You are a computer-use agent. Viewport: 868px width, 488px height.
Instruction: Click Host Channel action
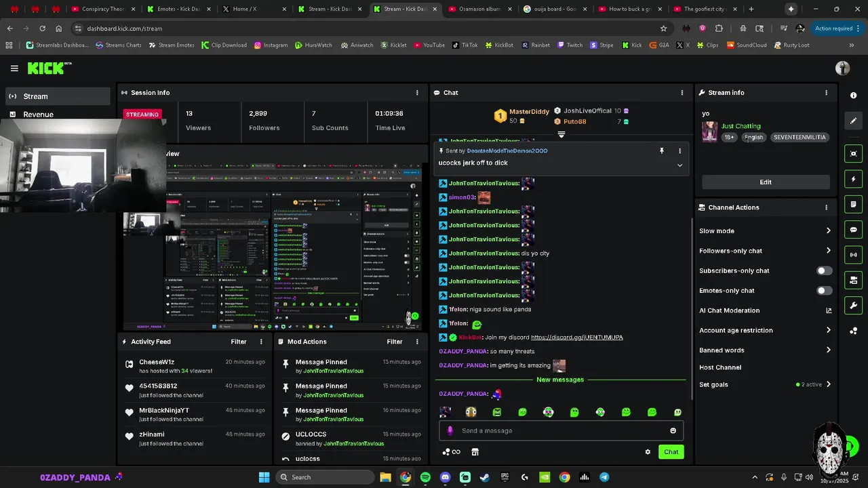[720, 367]
